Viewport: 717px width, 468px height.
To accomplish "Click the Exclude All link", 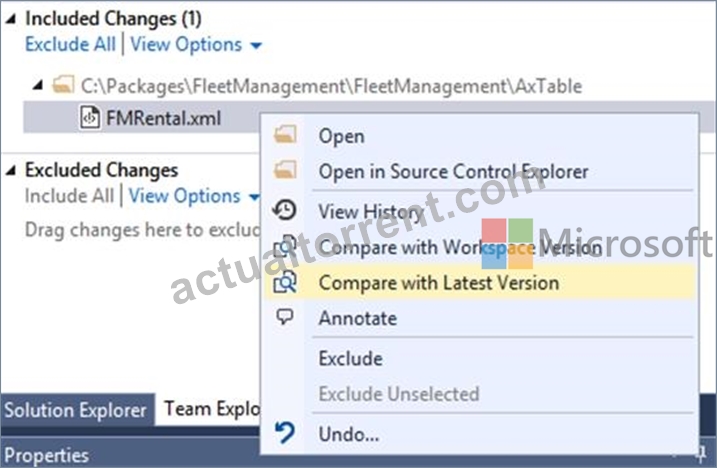I will (x=70, y=45).
